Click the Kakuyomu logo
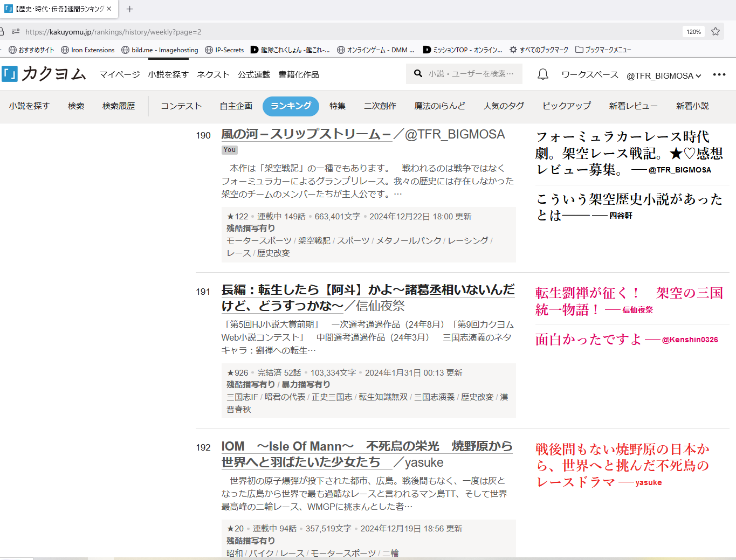The width and height of the screenshot is (736, 560). tap(44, 74)
